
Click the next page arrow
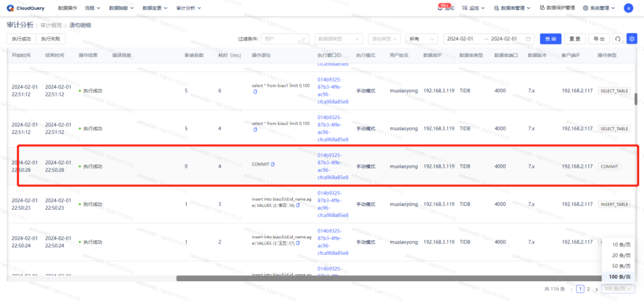(x=596, y=289)
